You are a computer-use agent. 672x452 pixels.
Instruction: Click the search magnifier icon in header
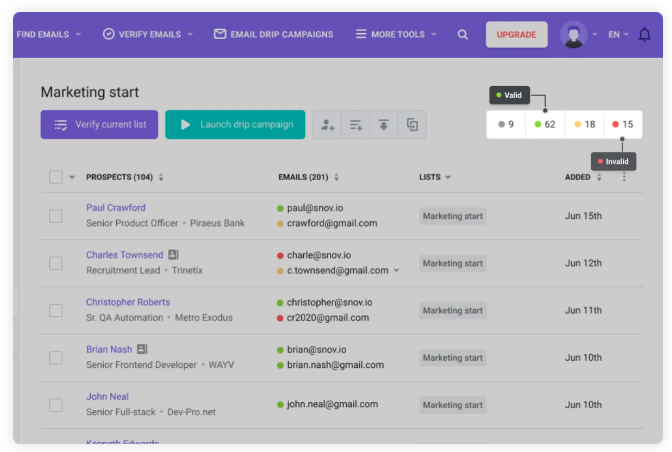pos(462,35)
